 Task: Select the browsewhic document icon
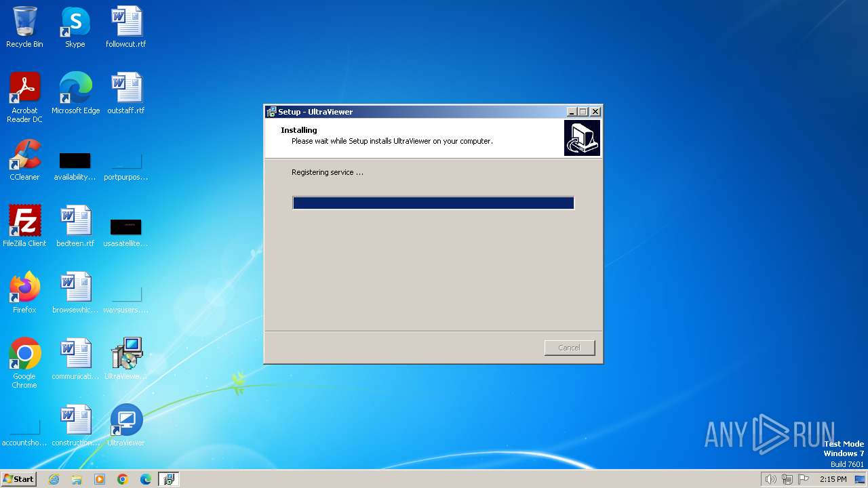75,293
